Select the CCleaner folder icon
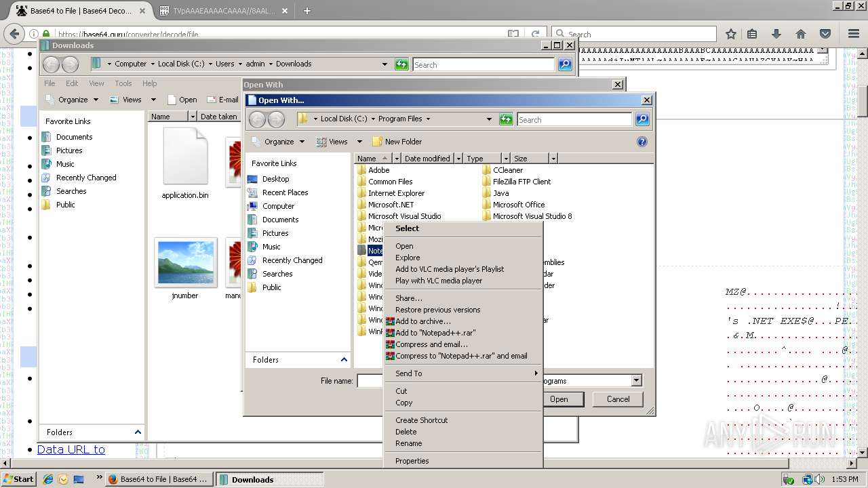The image size is (868, 488). point(486,170)
